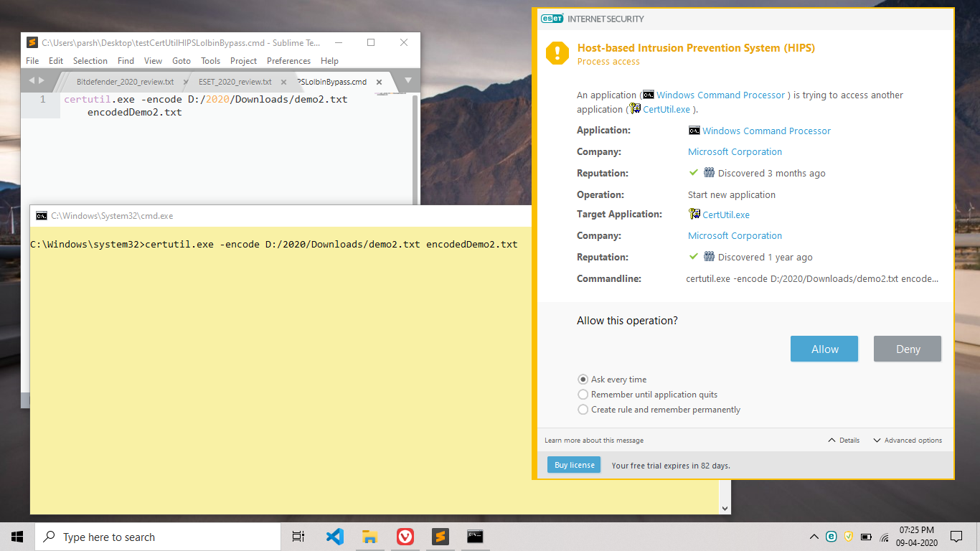This screenshot has width=980, height=551.
Task: Open the Preferences menu in Sublime Text
Action: 288,61
